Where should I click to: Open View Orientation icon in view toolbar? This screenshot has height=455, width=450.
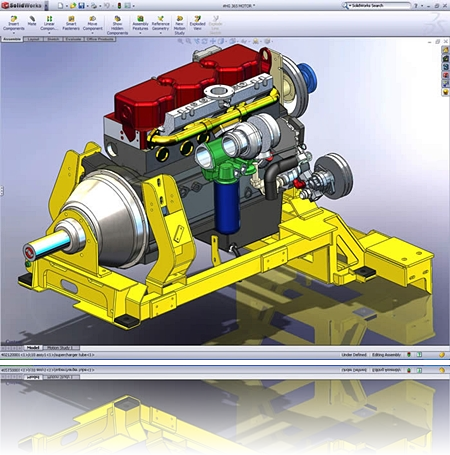click(213, 41)
